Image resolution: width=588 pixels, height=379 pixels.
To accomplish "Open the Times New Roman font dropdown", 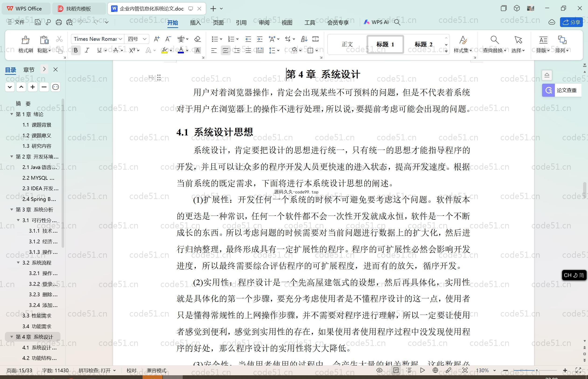I will (120, 39).
